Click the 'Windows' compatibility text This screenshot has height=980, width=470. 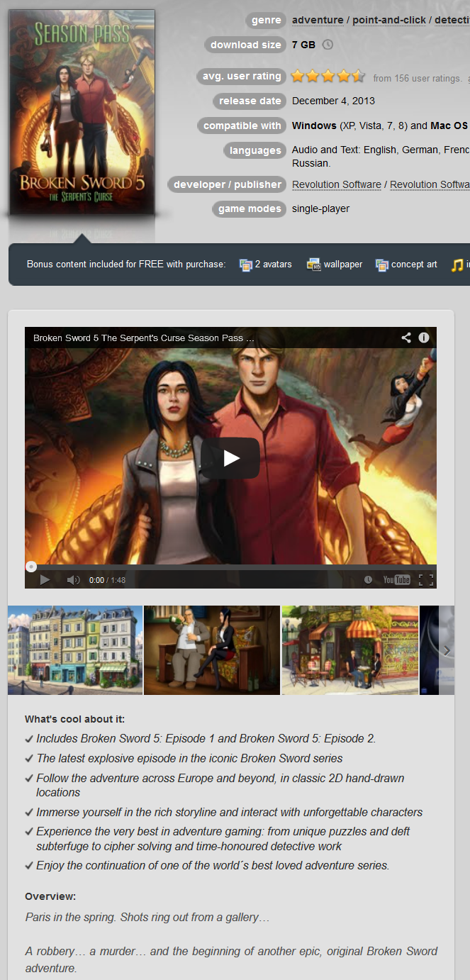(x=314, y=126)
